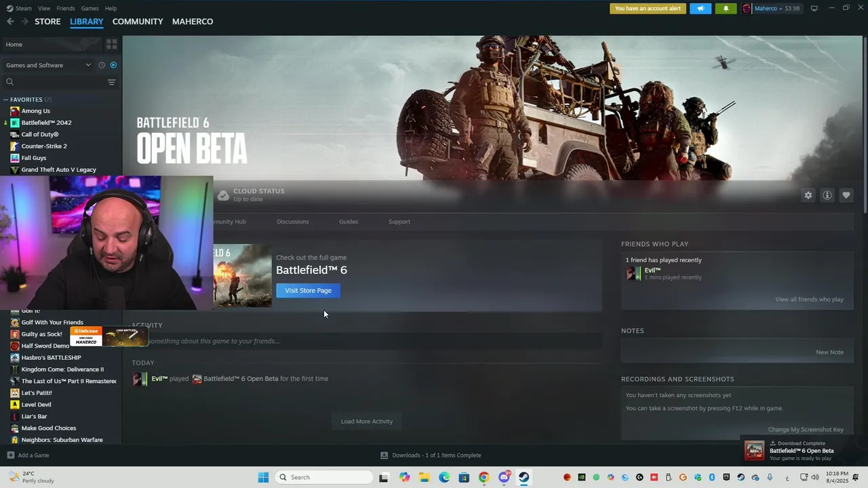The height and width of the screenshot is (488, 868).
Task: Open the Help menu
Action: pos(111,8)
